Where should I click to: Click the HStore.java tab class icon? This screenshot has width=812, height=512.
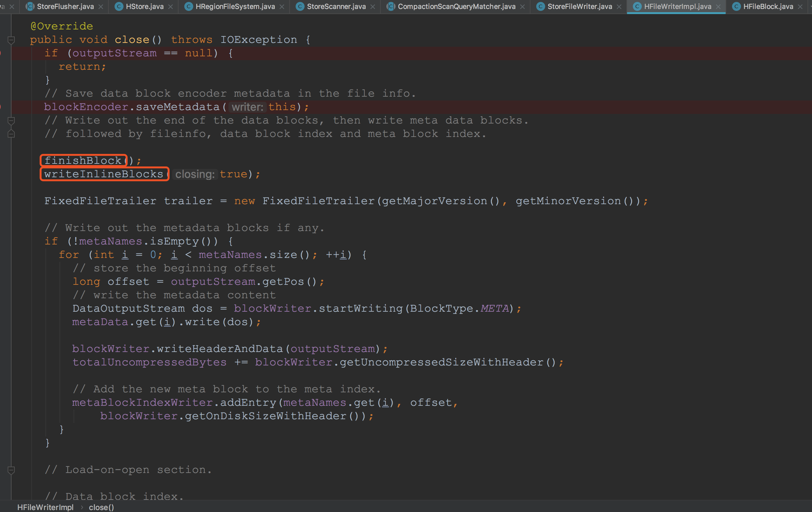click(x=119, y=6)
